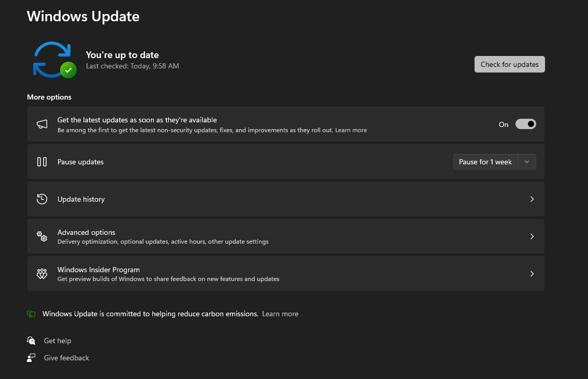The height and width of the screenshot is (379, 588).
Task: Click the megaphone icon for latest updates
Action: click(42, 124)
